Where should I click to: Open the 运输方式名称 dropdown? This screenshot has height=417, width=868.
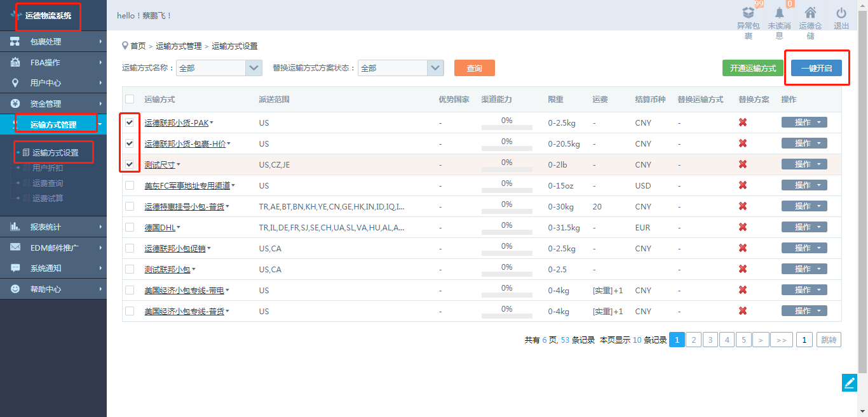[254, 68]
